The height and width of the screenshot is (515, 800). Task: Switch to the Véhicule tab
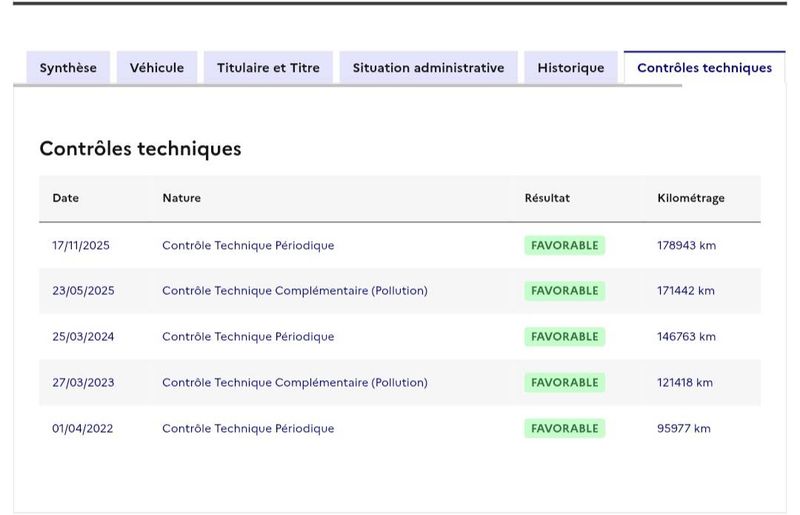157,67
